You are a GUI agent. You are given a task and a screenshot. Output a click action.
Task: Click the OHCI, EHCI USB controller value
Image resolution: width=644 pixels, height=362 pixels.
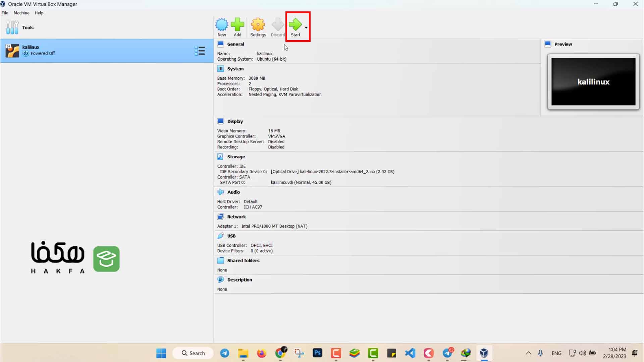[x=262, y=245]
